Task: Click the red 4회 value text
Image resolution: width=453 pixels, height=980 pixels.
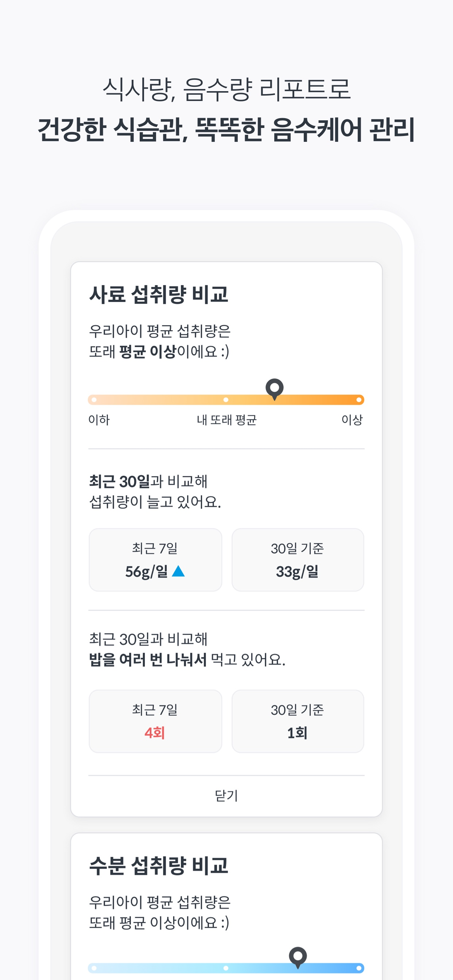Action: (155, 733)
